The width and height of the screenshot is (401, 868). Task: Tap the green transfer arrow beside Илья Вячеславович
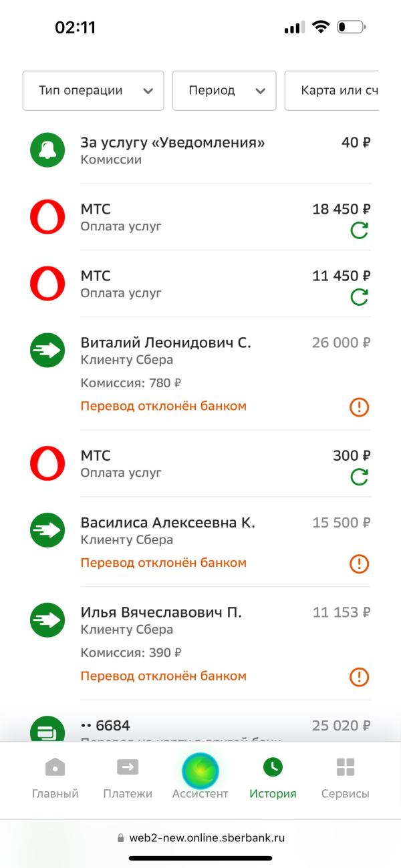47,620
